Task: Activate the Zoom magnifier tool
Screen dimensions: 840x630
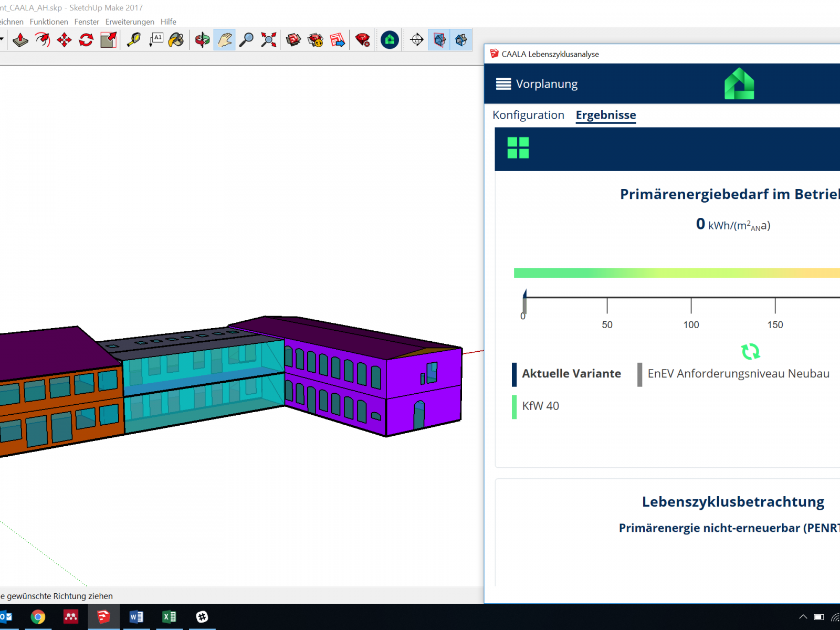Action: [x=246, y=40]
